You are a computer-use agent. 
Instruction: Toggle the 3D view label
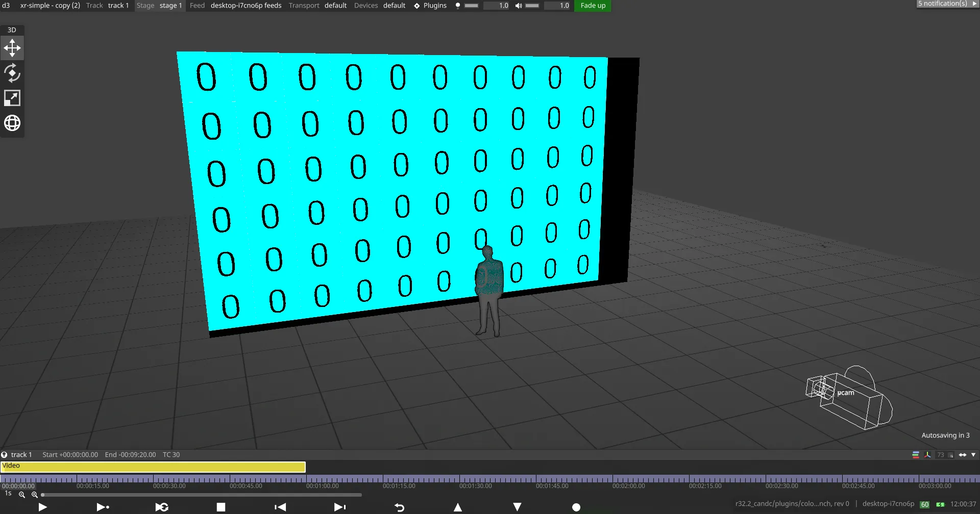point(11,30)
